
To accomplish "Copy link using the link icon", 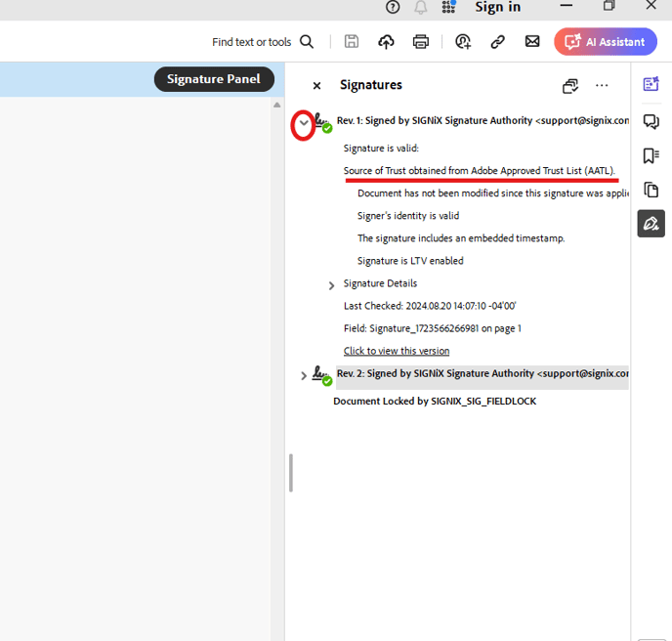I will tap(497, 42).
